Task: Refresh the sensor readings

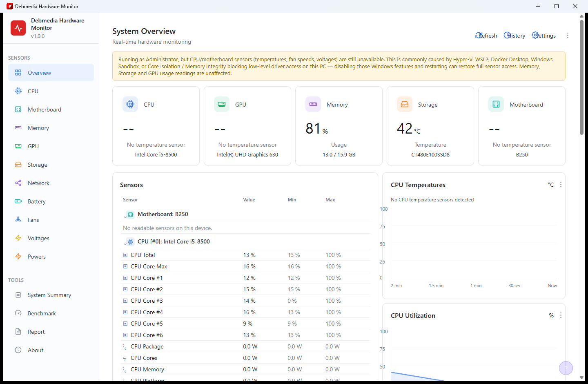Action: (486, 36)
